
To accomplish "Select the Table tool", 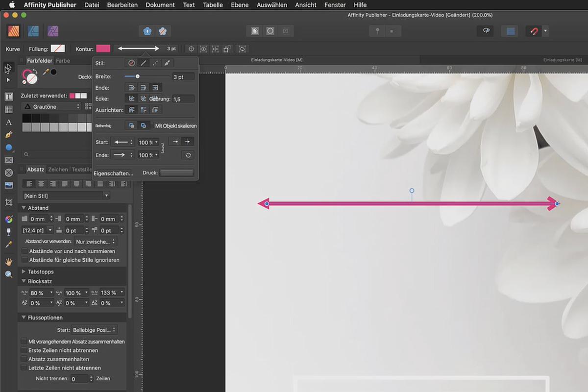I will click(x=8, y=109).
